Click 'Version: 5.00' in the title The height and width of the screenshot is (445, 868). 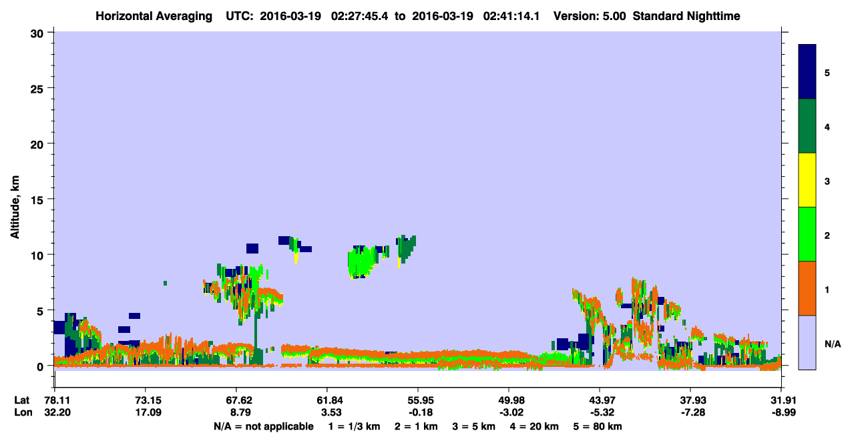point(590,16)
